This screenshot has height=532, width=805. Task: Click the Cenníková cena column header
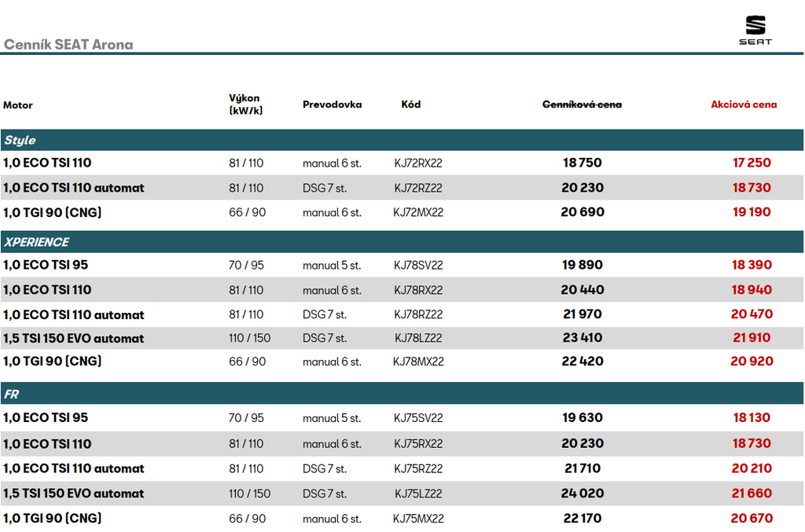[582, 105]
